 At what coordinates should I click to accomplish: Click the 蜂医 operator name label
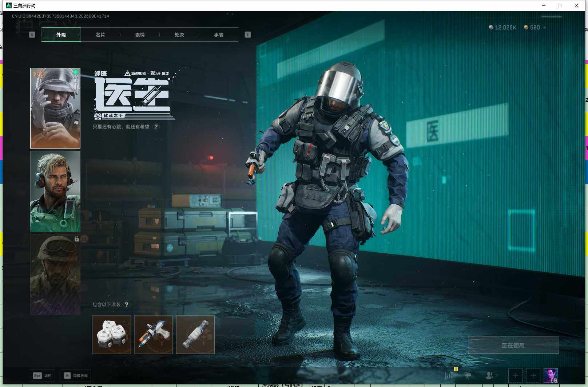pos(101,74)
